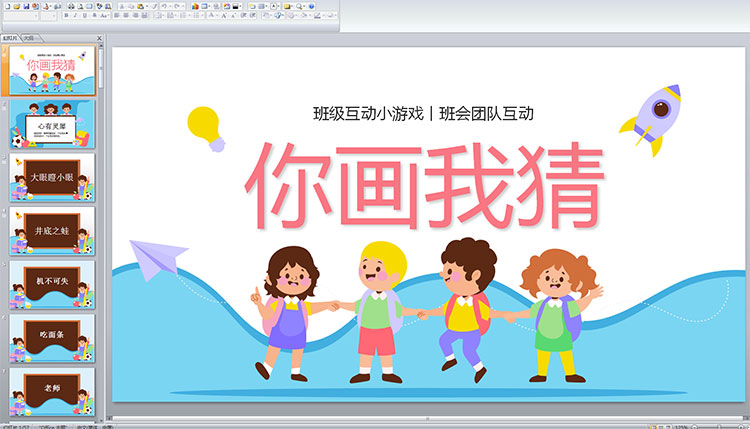This screenshot has height=429, width=750.
Task: Close the slide thumbnail pane
Action: click(x=99, y=38)
